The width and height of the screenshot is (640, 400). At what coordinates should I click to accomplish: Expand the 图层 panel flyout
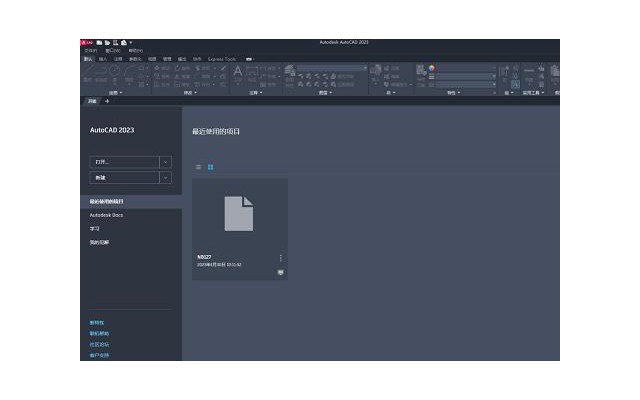[325, 93]
